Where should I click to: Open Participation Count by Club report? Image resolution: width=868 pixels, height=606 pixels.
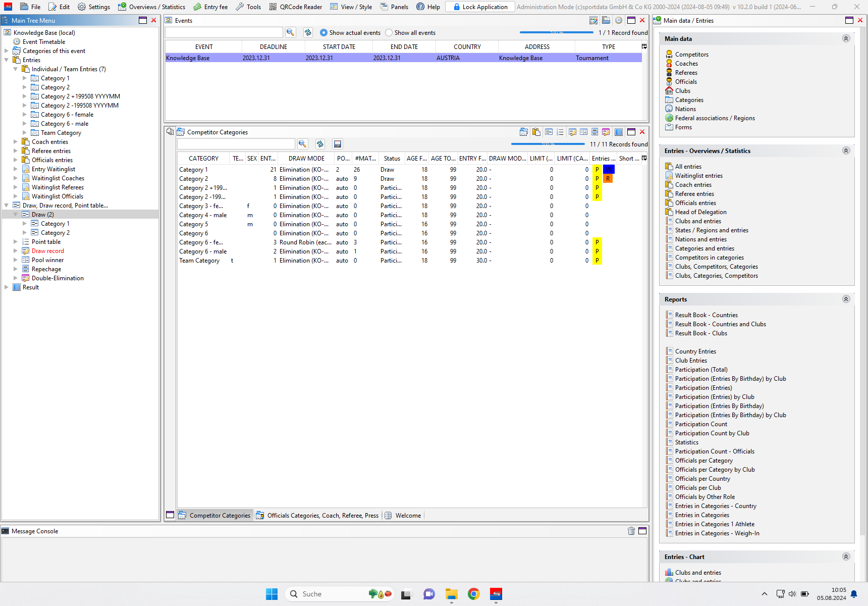coord(712,433)
